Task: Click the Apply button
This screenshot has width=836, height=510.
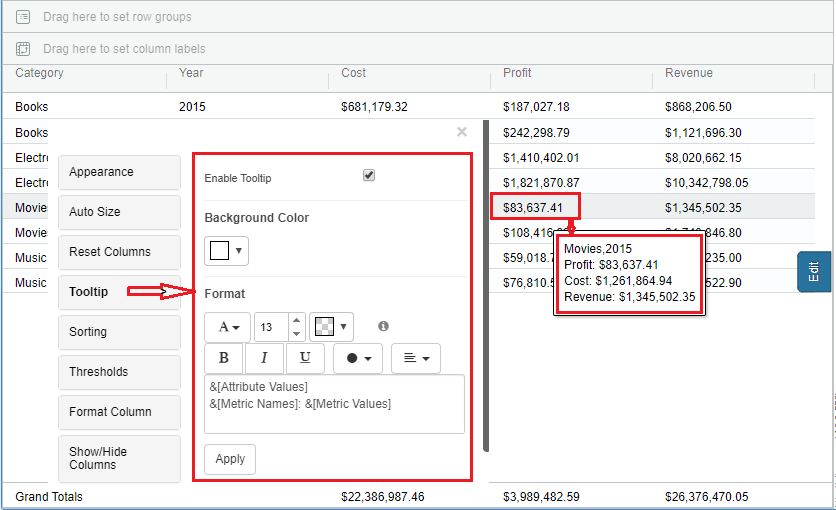Action: [x=230, y=459]
